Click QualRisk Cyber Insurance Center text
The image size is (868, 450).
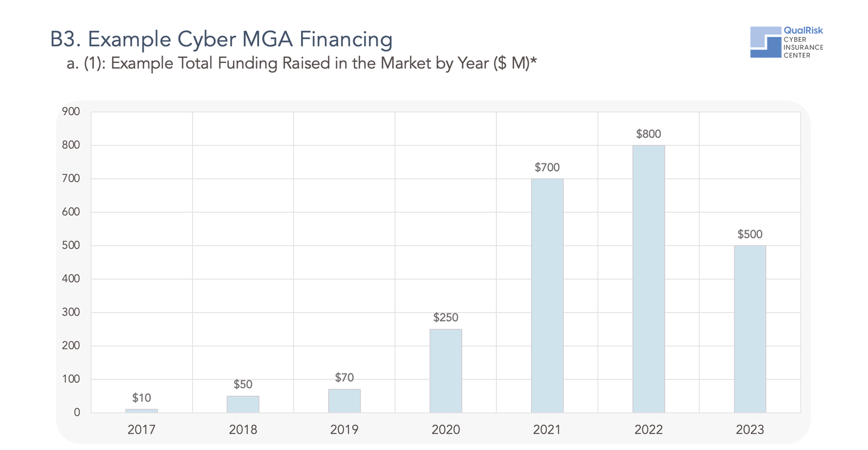(803, 42)
